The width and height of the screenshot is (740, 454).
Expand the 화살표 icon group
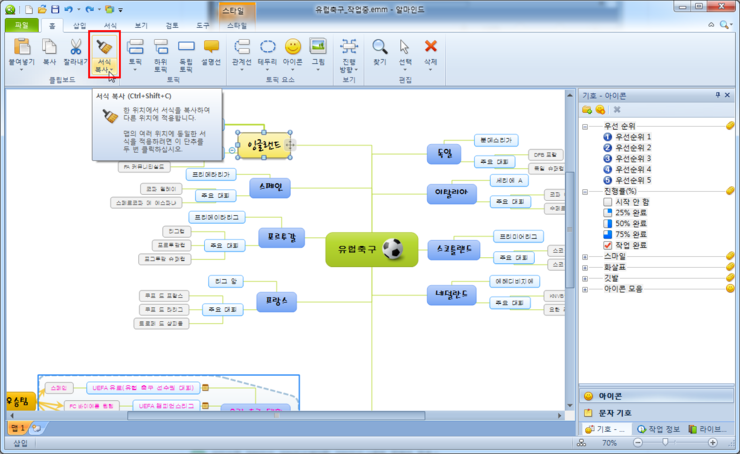585,267
